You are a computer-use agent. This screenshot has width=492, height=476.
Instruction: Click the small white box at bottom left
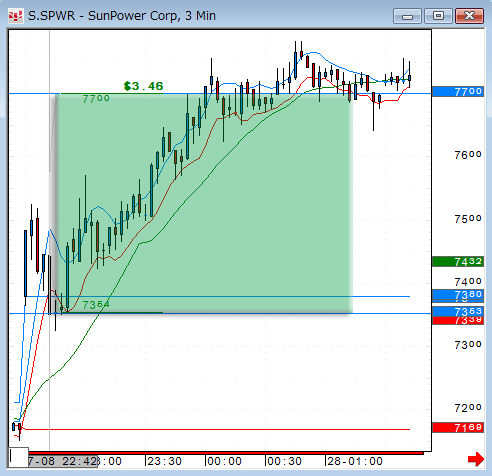18,457
